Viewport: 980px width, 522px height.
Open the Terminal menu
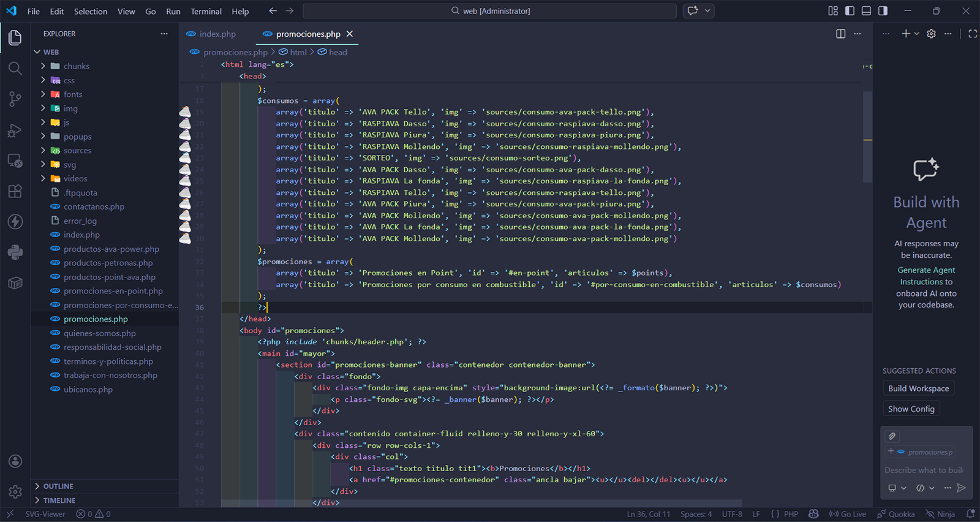coord(206,11)
